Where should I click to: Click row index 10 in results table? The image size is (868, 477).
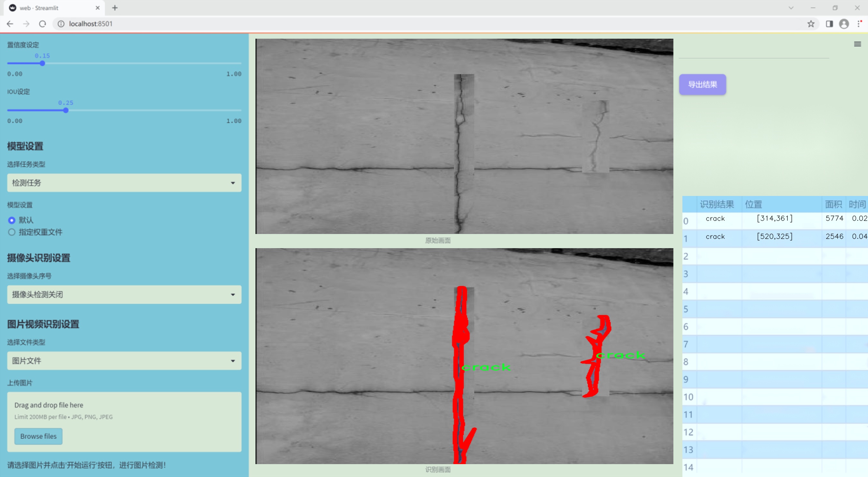pos(689,397)
